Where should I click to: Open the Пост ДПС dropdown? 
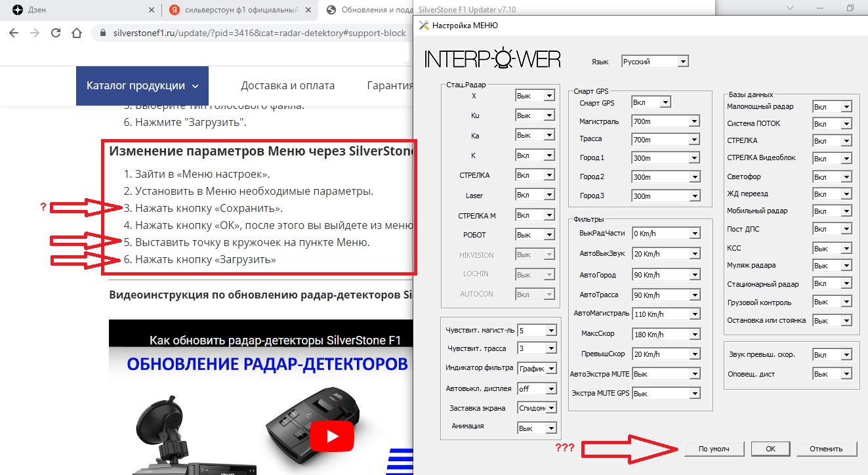click(x=832, y=229)
